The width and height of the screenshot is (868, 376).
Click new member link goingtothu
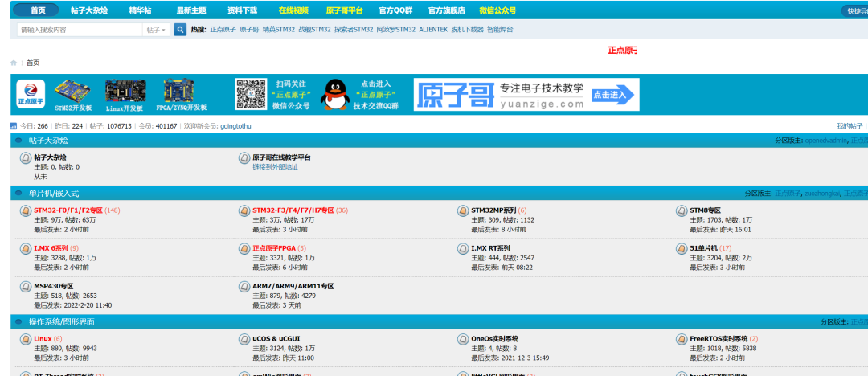tap(235, 126)
